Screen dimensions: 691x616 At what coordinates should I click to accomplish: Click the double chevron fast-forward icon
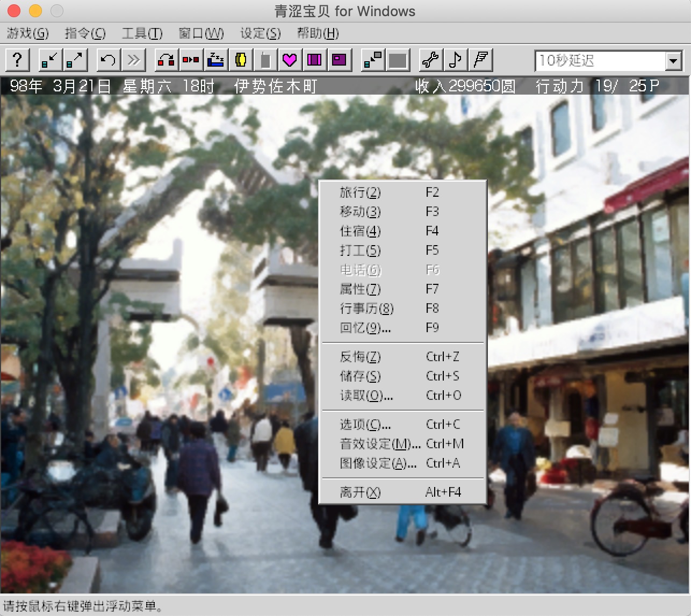coord(133,60)
